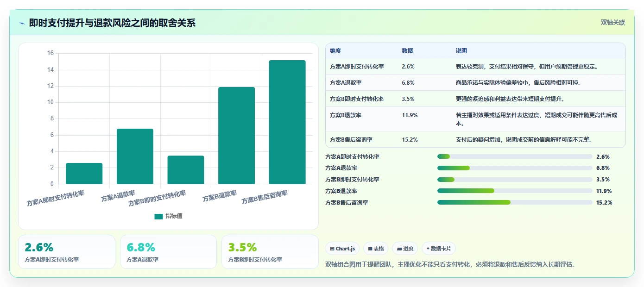The width and height of the screenshot is (644, 287).
Task: Click the 方案A退款率 bar in chart
Action: point(135,156)
